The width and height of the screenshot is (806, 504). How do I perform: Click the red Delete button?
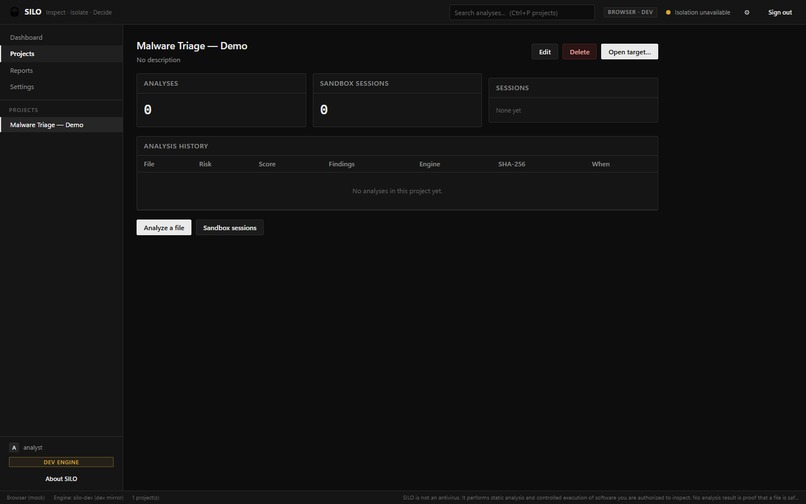coord(579,51)
